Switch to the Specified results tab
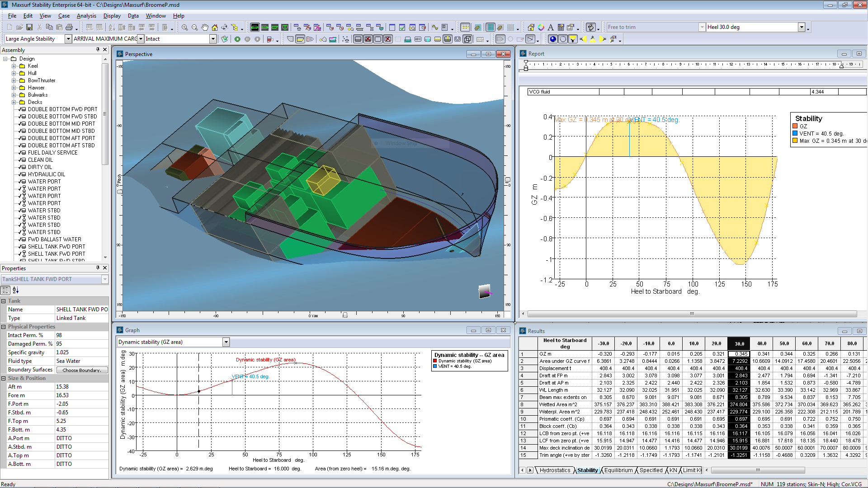 651,470
